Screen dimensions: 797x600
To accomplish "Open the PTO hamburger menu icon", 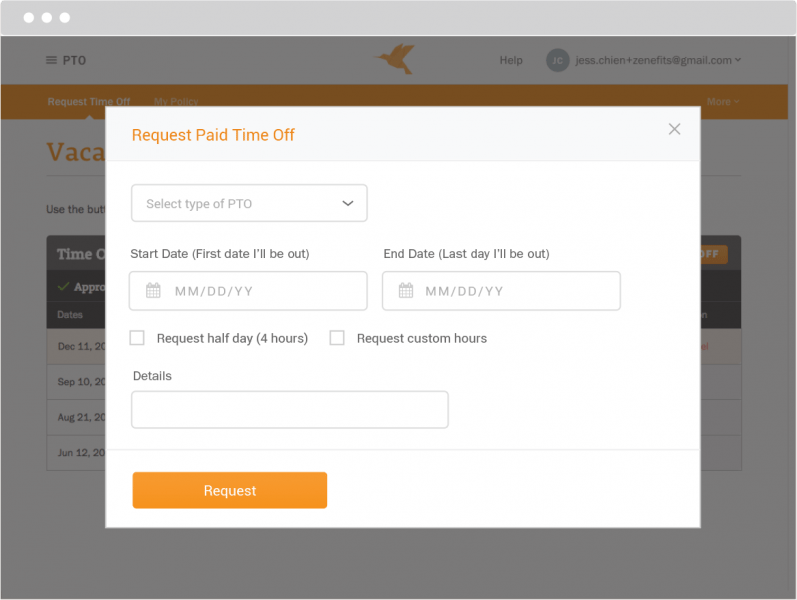I will tap(51, 61).
